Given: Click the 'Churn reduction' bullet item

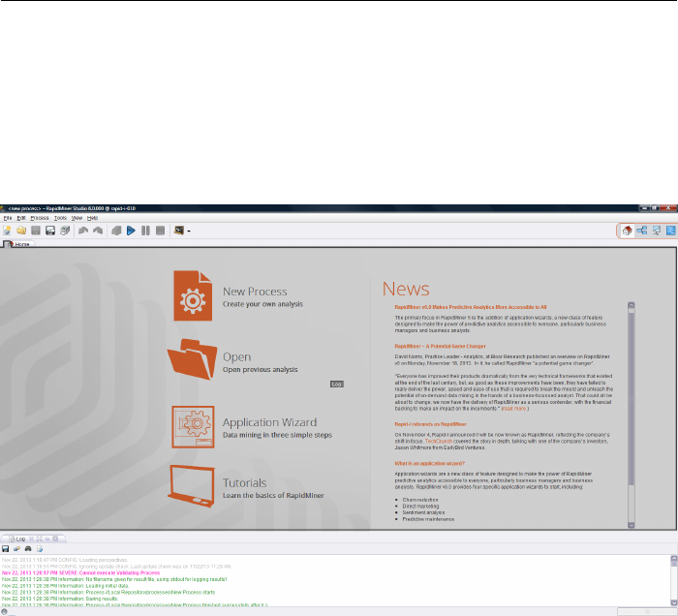Looking at the screenshot, I should [420, 500].
